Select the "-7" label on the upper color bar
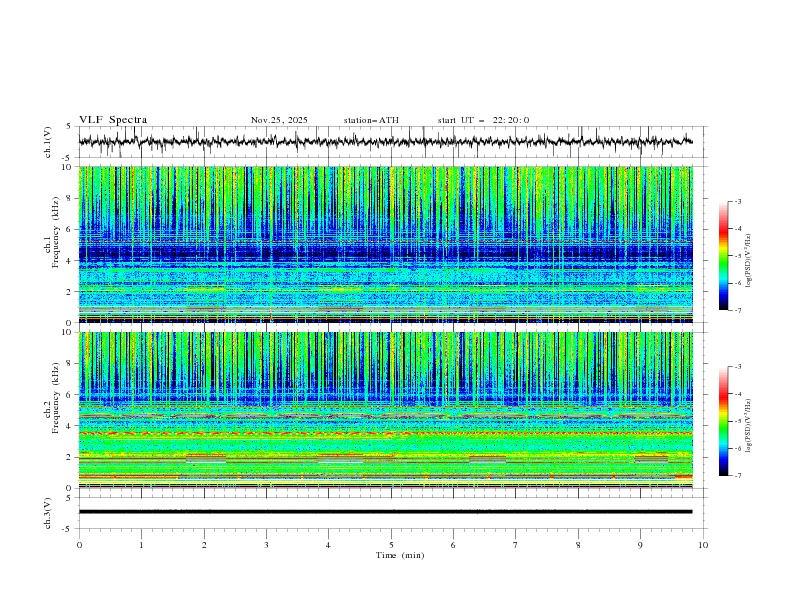Screen dimensions: 792x612 click(x=738, y=310)
